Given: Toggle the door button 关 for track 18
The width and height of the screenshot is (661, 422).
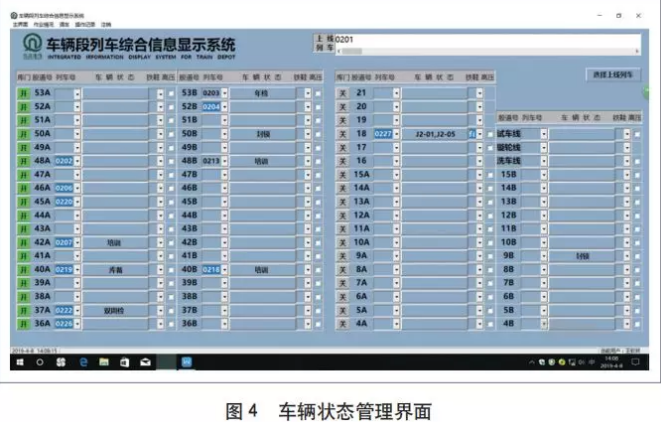Looking at the screenshot, I should point(343,134).
